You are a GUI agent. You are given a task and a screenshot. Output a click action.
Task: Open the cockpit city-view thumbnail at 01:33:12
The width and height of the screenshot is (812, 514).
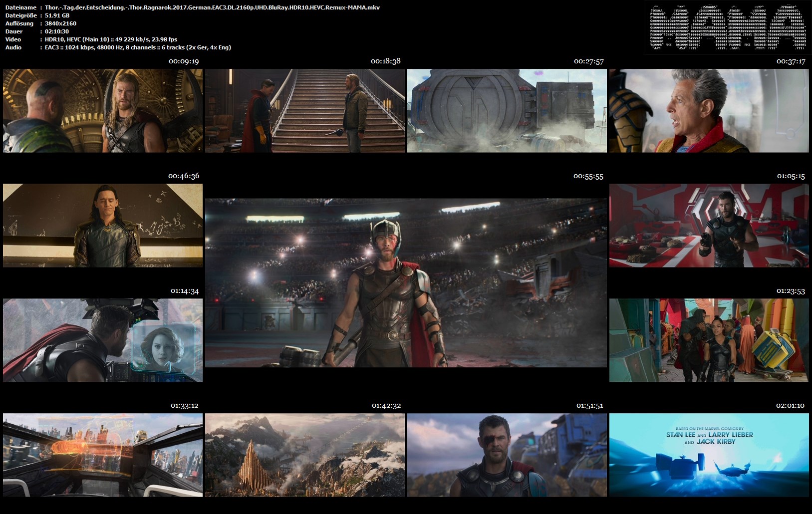103,455
